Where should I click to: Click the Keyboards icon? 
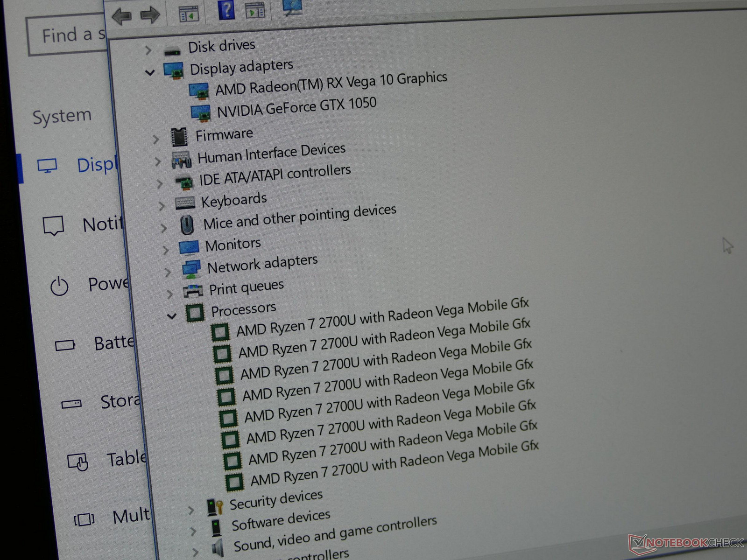(x=185, y=203)
